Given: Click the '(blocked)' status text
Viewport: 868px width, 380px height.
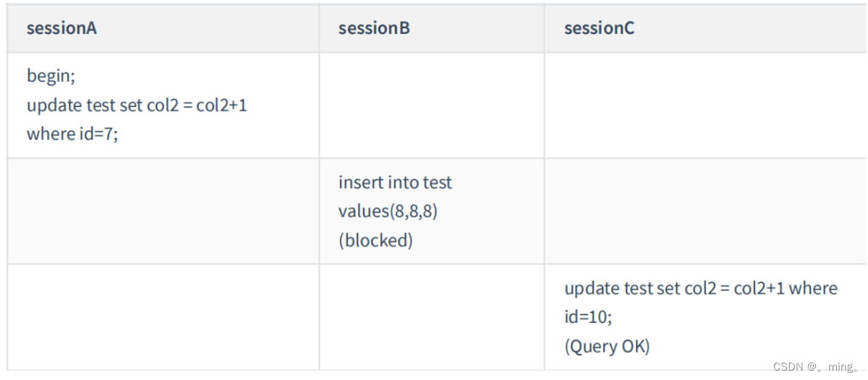Looking at the screenshot, I should point(375,240).
